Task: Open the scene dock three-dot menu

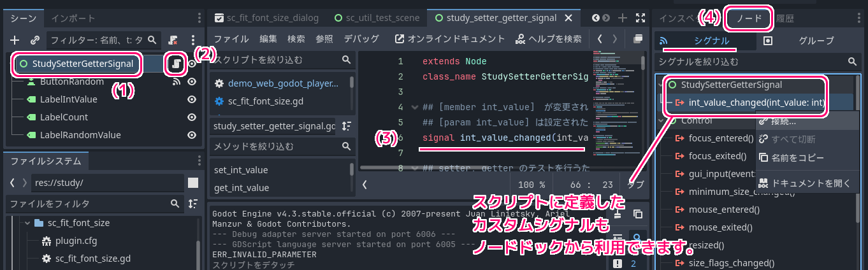Action: coord(193,39)
